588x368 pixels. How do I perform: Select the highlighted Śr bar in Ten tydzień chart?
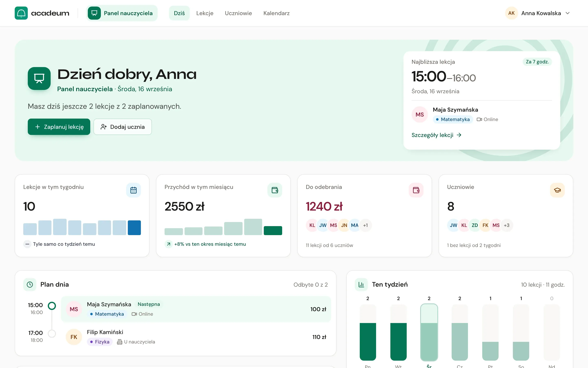click(x=429, y=332)
